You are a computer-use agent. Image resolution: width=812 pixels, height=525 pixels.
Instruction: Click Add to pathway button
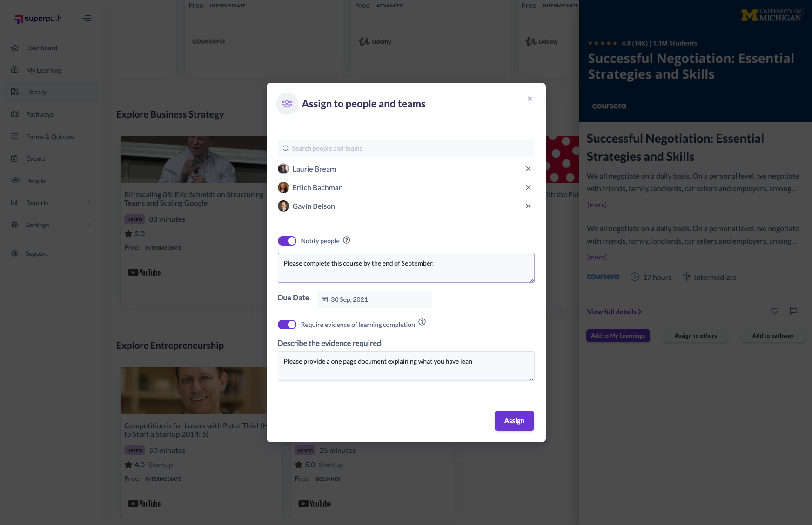pos(773,336)
